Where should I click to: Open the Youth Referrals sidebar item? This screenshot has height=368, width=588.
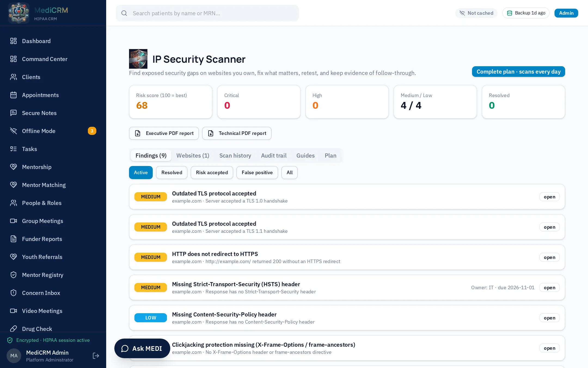click(53, 257)
